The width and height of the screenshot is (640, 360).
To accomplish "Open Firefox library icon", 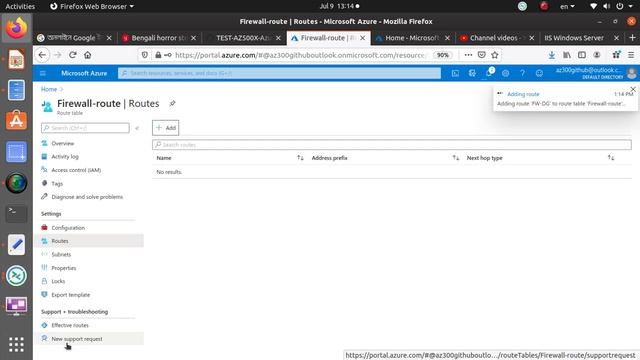I will tap(567, 55).
